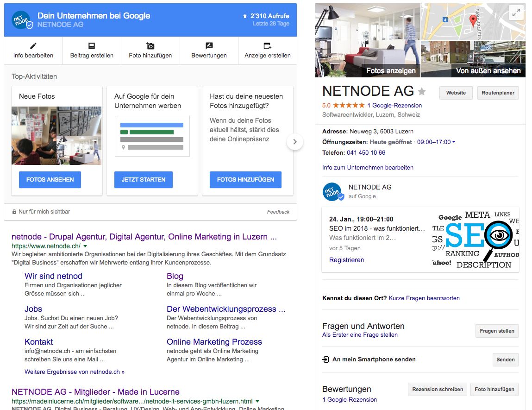Screen dimensions: 532x410
Task: Open the 'Wir sind netnod' sitelink
Action: pyautogui.click(x=53, y=276)
